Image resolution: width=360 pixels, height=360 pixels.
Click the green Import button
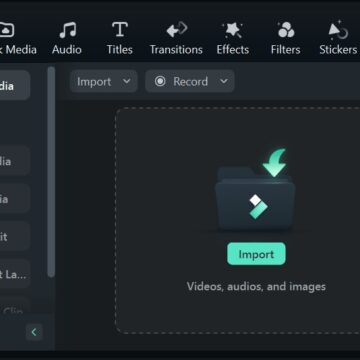[256, 254]
